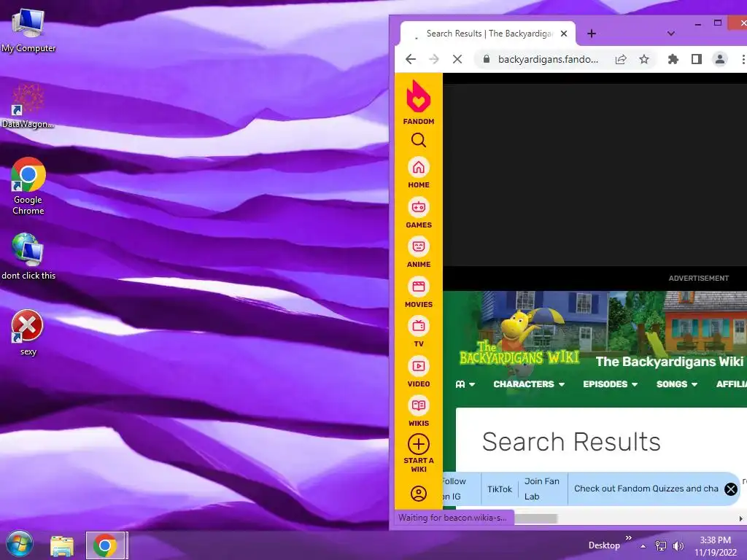This screenshot has width=747, height=560.
Task: Expand the SONGS menu
Action: click(x=676, y=384)
